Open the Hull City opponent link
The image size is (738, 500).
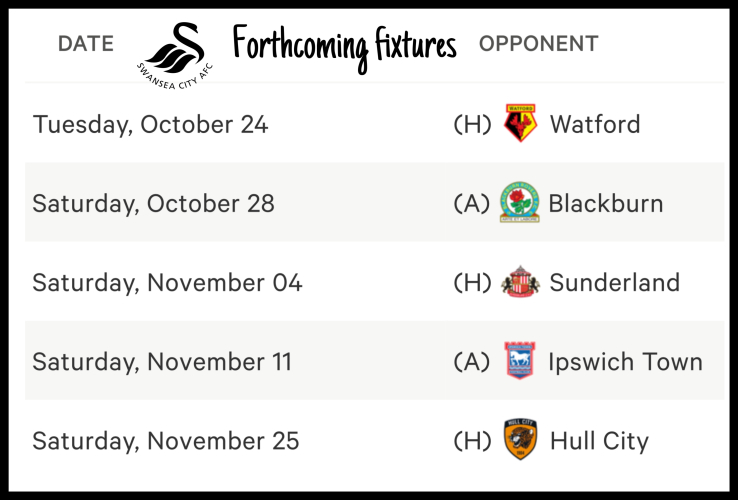coord(599,441)
